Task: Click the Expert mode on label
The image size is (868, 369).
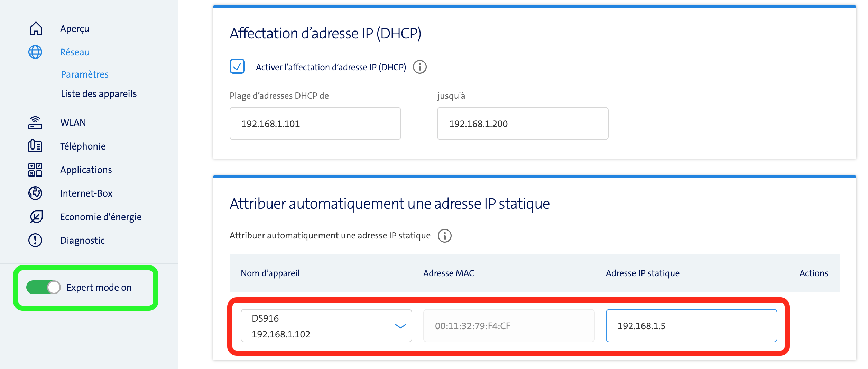Action: pos(99,287)
